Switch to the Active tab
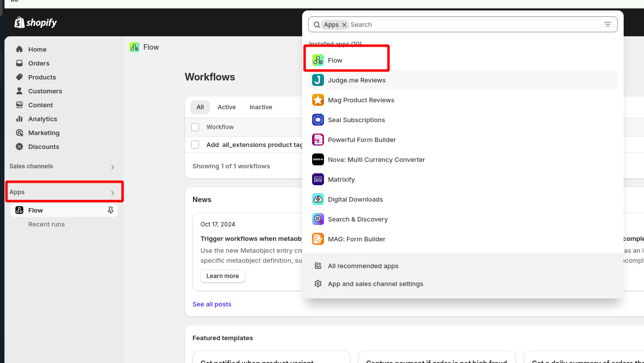The image size is (644, 363). [227, 107]
